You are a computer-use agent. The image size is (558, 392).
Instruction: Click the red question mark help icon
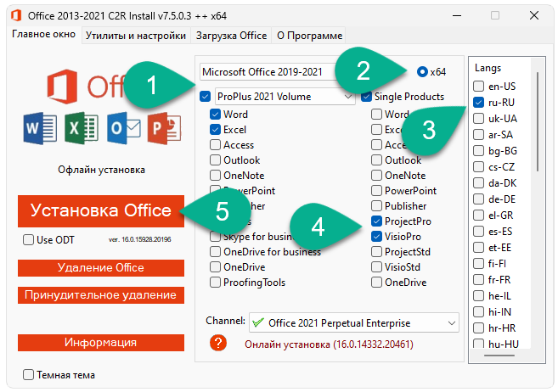pyautogui.click(x=219, y=343)
